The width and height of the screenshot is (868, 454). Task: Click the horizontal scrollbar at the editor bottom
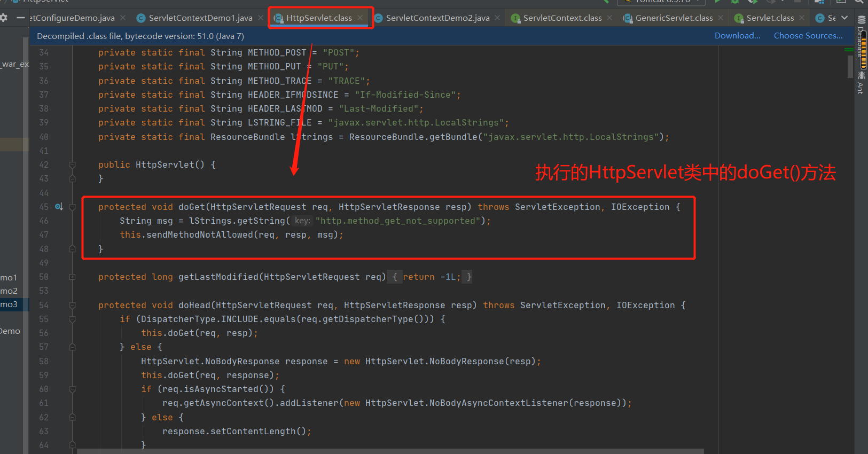pyautogui.click(x=390, y=451)
